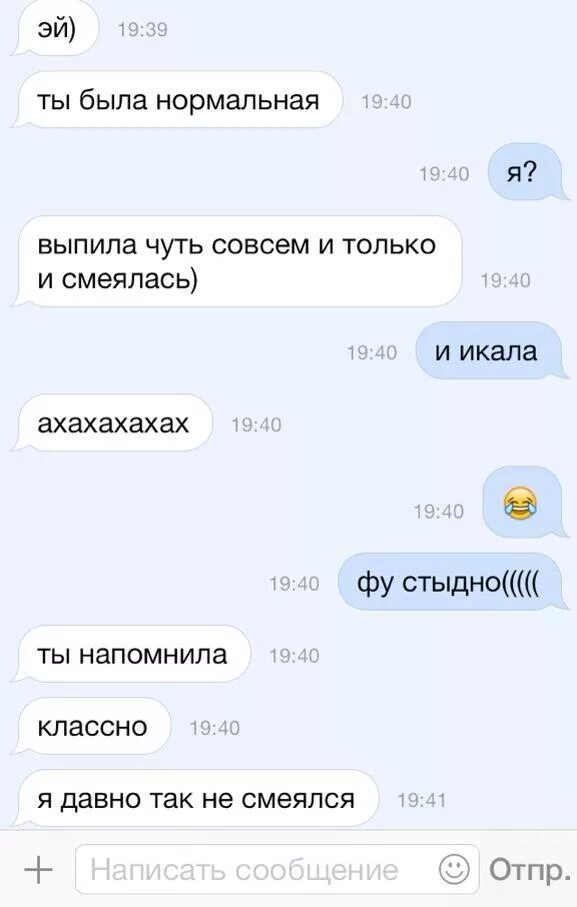Viewport: 577px width, 907px height.
Task: Select the 'классно' message bubble
Action: click(91, 727)
